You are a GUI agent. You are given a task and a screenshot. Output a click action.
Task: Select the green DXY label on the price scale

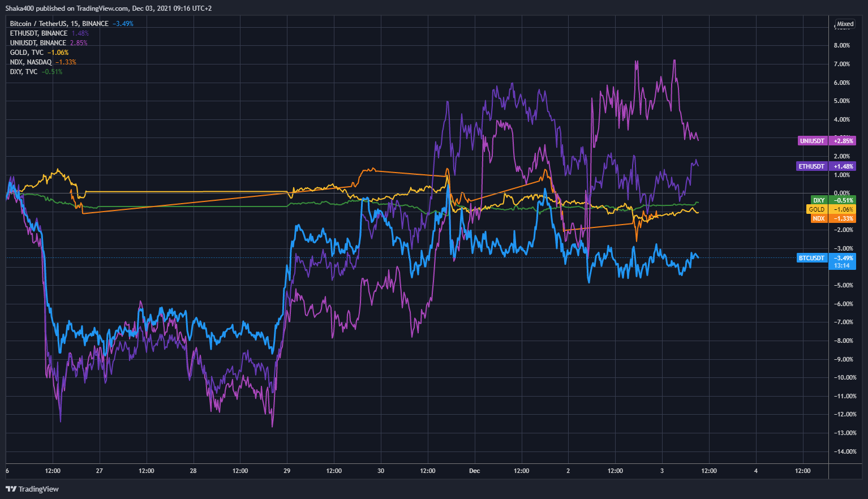(x=818, y=200)
